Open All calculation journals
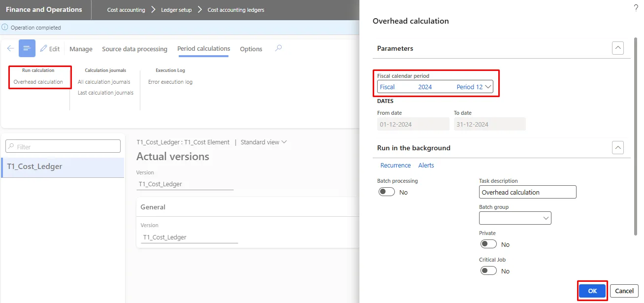This screenshot has width=644, height=303. click(x=104, y=82)
